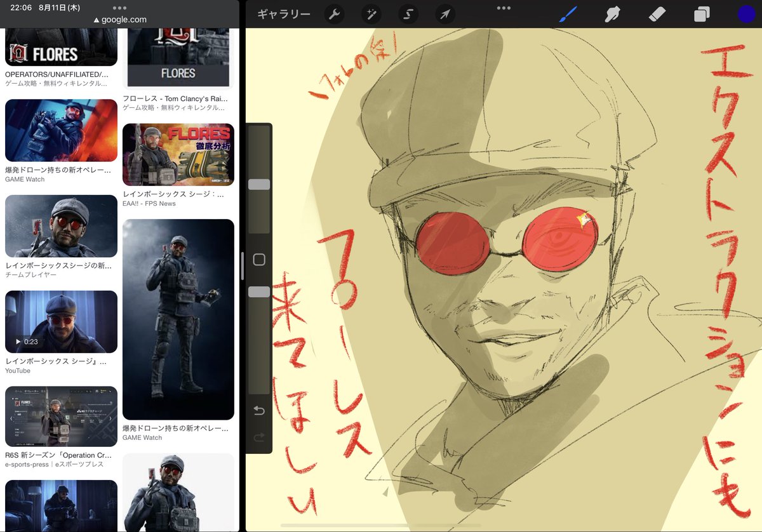The width and height of the screenshot is (762, 532).
Task: Open the Flores close-up thumbnail, チームプレイヤー result
Action: (61, 226)
